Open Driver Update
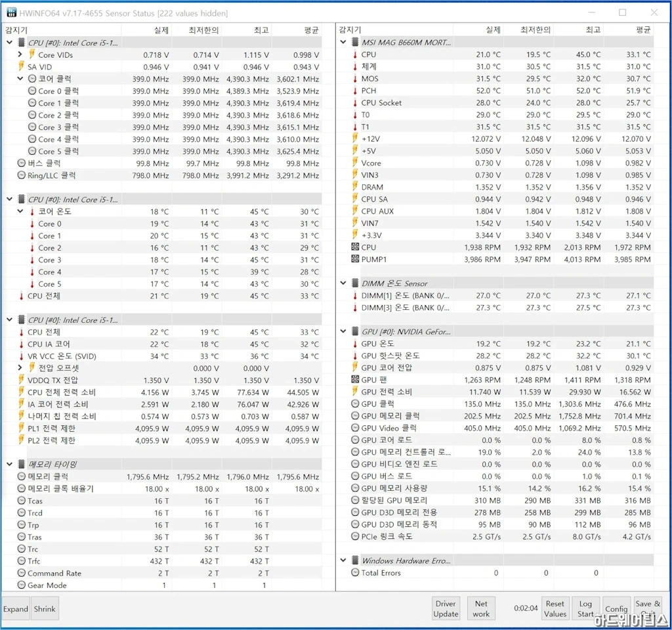Viewport: 672px width, 630px height. [446, 608]
